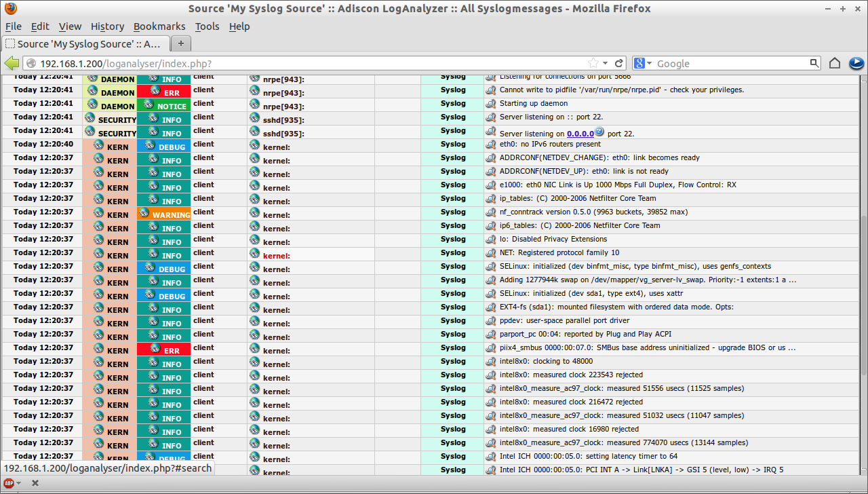The image size is (868, 494).
Task: Open the View menu
Action: [70, 26]
